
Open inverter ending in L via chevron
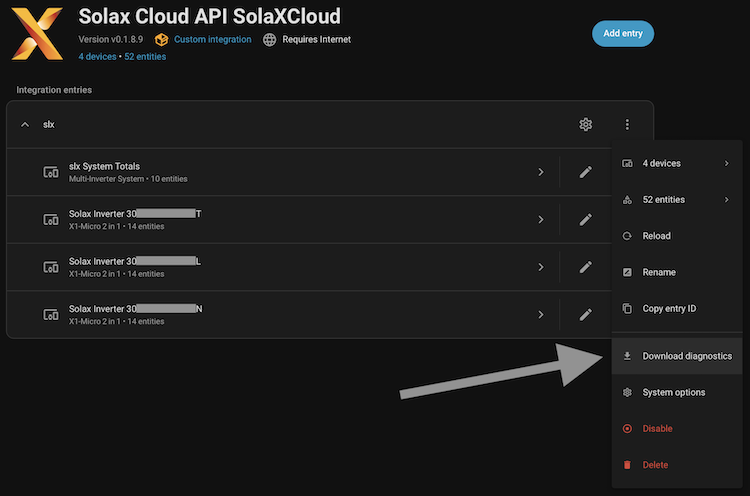541,267
